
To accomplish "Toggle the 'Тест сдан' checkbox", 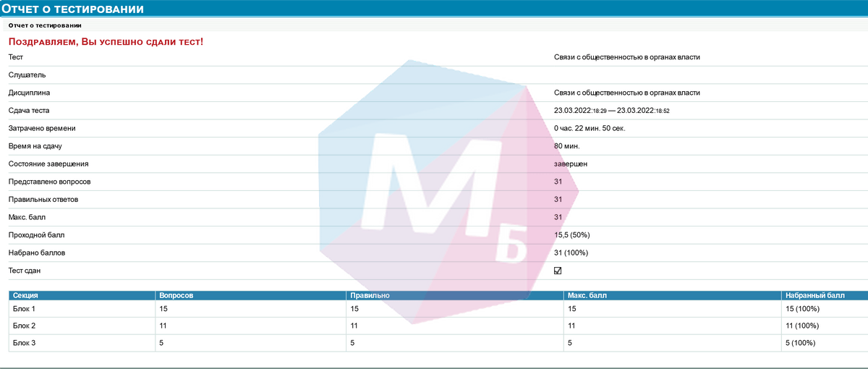I will [558, 271].
